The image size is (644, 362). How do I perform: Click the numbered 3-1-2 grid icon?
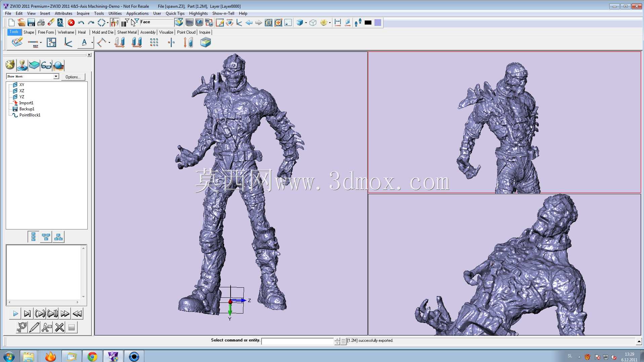pos(51,42)
